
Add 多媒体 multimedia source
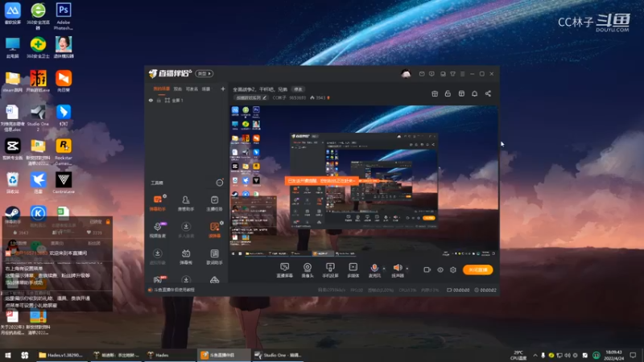coord(353,270)
